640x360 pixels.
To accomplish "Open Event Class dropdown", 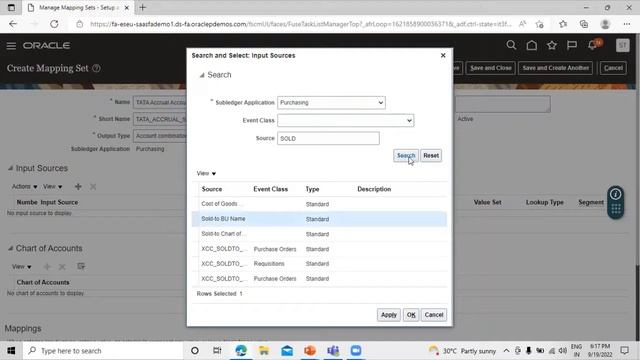I will 346,120.
